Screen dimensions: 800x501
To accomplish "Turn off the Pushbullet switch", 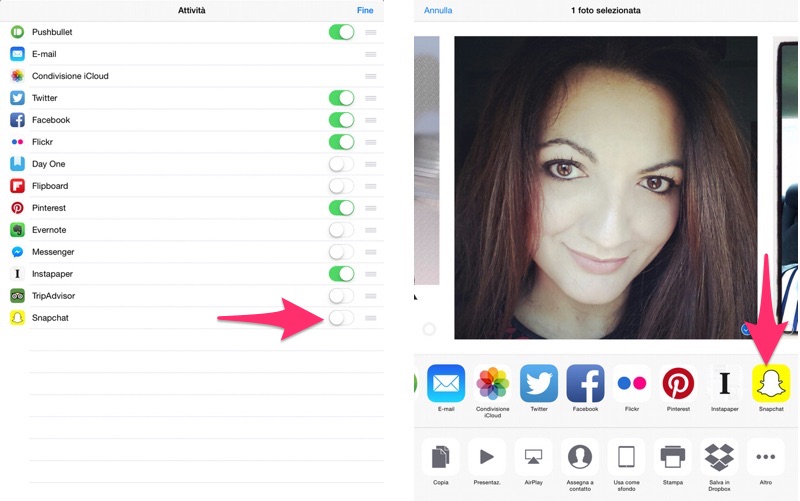I will coord(341,32).
